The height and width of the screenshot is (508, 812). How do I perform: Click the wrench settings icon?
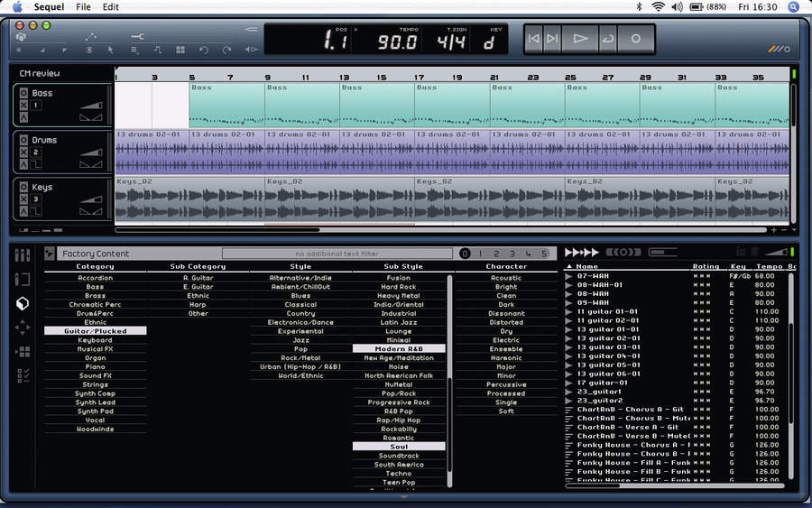pyautogui.click(x=137, y=36)
